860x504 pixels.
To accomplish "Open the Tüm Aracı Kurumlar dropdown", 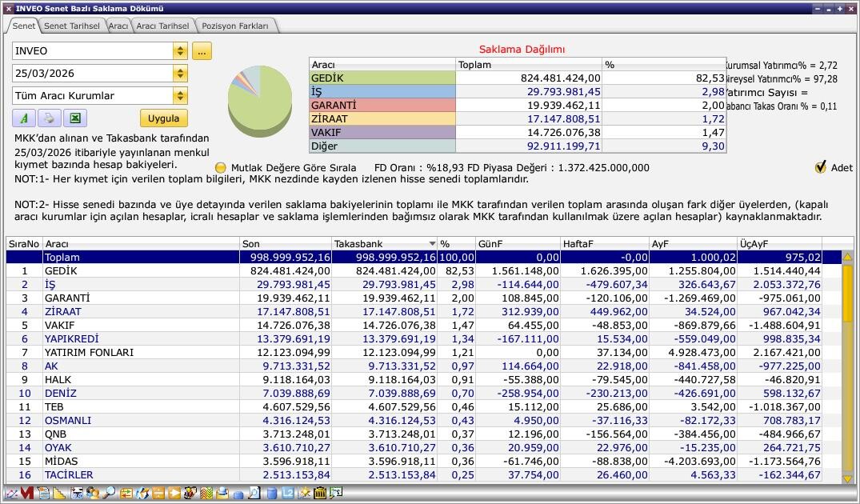I will pyautogui.click(x=180, y=96).
